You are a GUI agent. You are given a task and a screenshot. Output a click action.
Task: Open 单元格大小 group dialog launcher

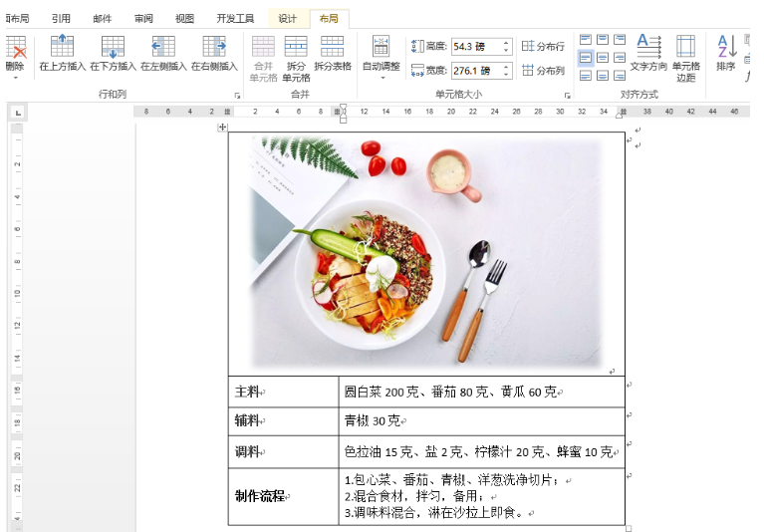568,96
